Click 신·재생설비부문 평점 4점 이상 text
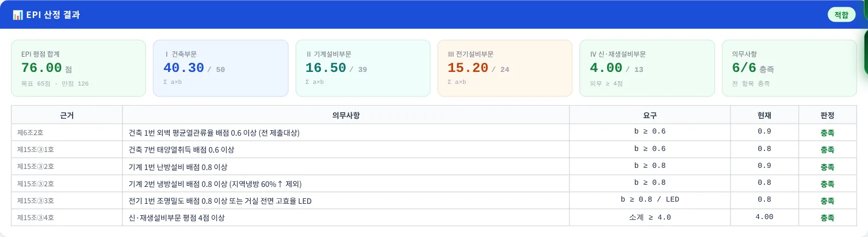 pos(176,217)
